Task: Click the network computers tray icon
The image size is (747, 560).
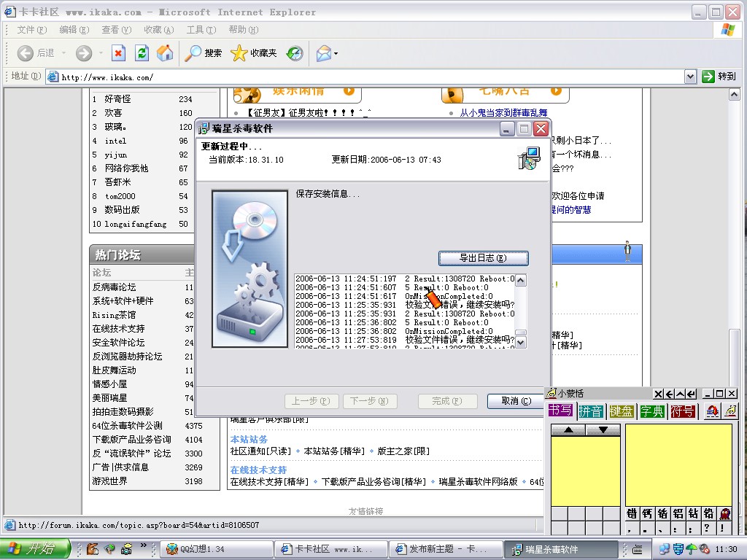Action: pos(665,549)
